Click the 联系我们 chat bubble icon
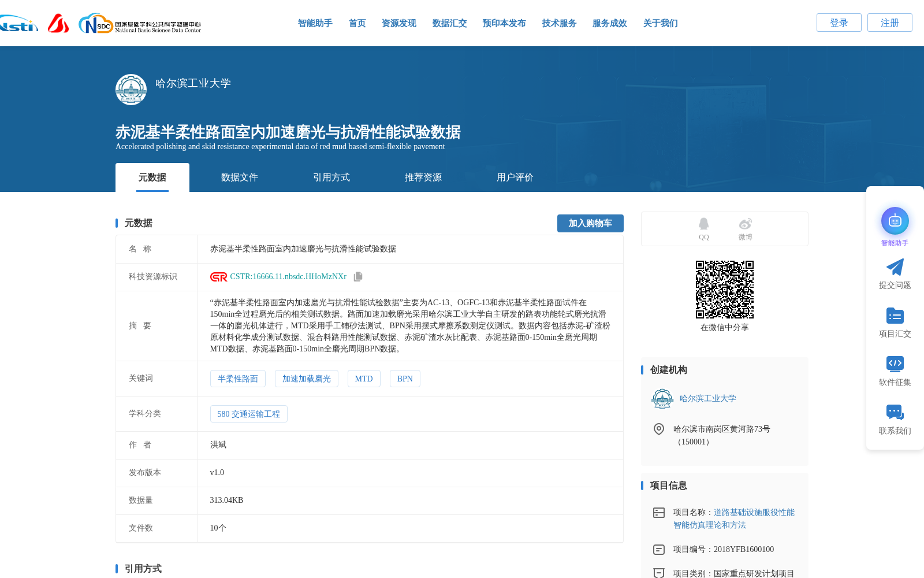The height and width of the screenshot is (578, 924). click(x=895, y=412)
